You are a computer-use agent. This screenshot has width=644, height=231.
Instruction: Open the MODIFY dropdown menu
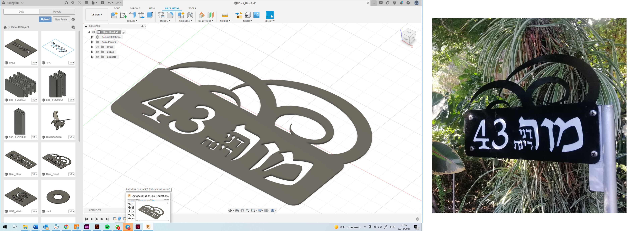(x=165, y=21)
